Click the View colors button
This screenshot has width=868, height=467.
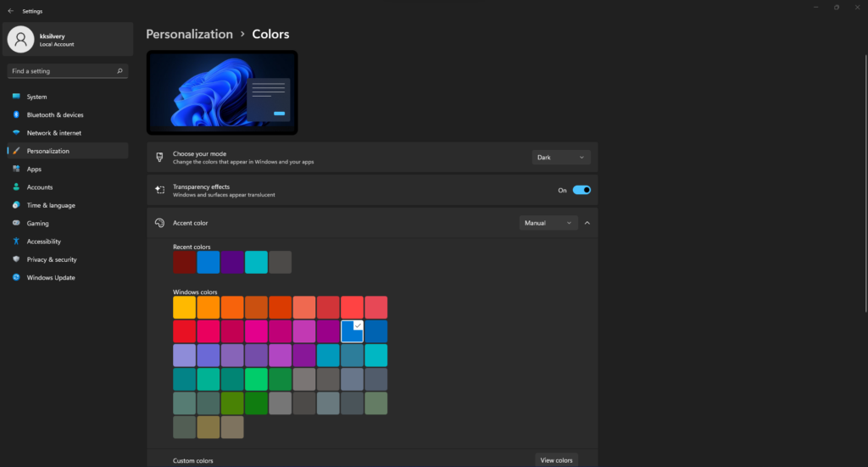coord(556,460)
